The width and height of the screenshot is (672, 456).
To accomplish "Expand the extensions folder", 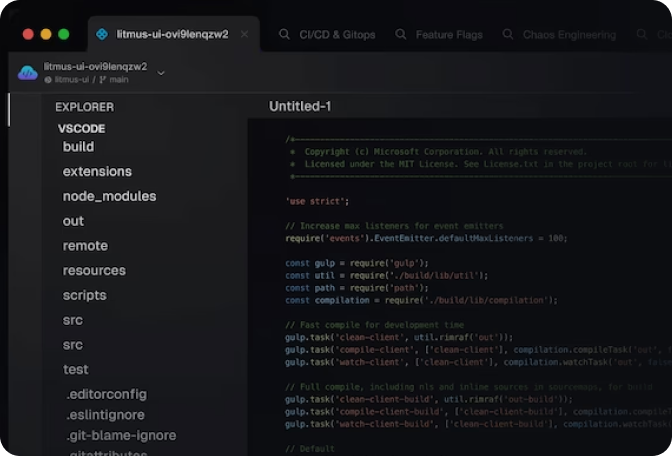I will [97, 171].
